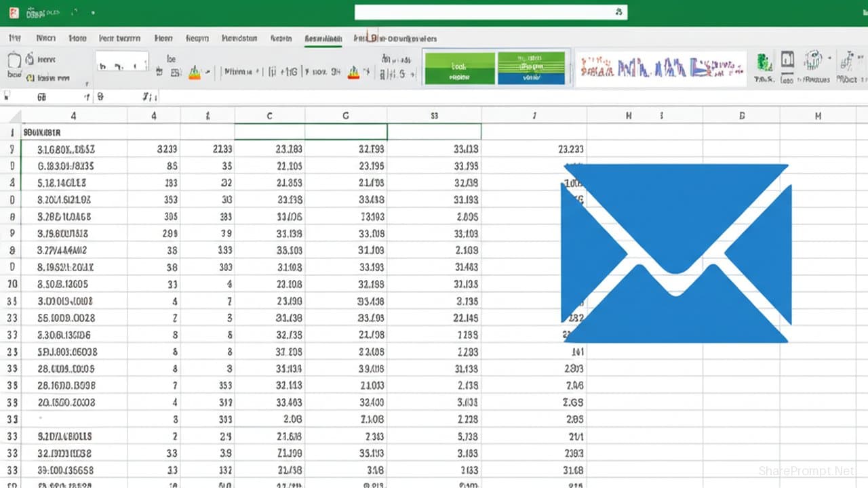The height and width of the screenshot is (488, 868).
Task: Choose the solid green style thumbnail
Action: tap(459, 68)
